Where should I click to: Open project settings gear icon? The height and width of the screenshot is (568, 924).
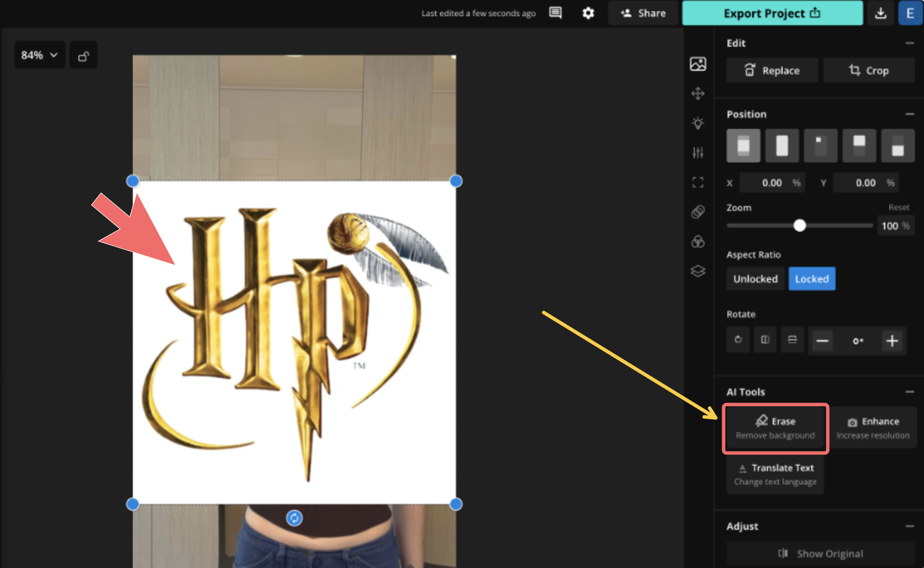coord(588,13)
